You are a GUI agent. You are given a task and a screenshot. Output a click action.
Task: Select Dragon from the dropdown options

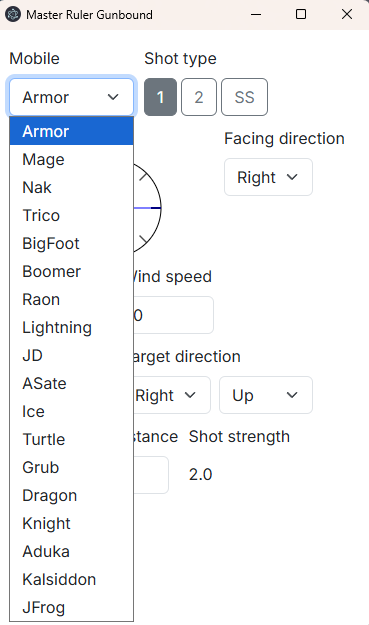(x=71, y=495)
